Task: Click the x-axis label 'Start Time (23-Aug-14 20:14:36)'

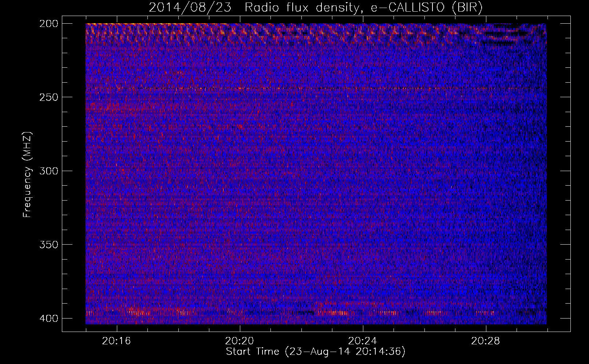Action: pyautogui.click(x=316, y=352)
